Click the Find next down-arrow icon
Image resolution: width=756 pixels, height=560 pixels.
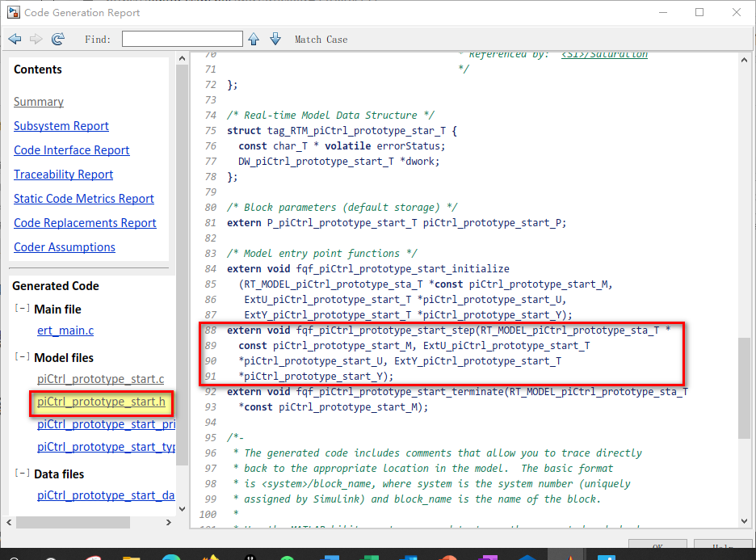pos(275,39)
